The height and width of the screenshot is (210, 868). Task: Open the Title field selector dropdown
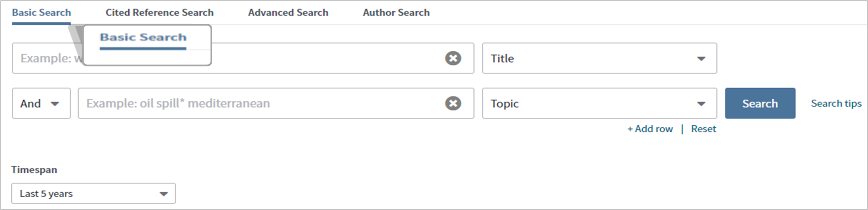[599, 58]
